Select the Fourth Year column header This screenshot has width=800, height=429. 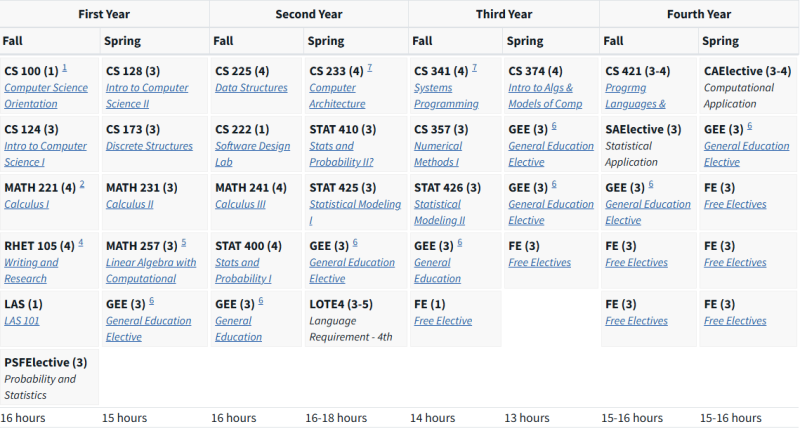(x=699, y=14)
